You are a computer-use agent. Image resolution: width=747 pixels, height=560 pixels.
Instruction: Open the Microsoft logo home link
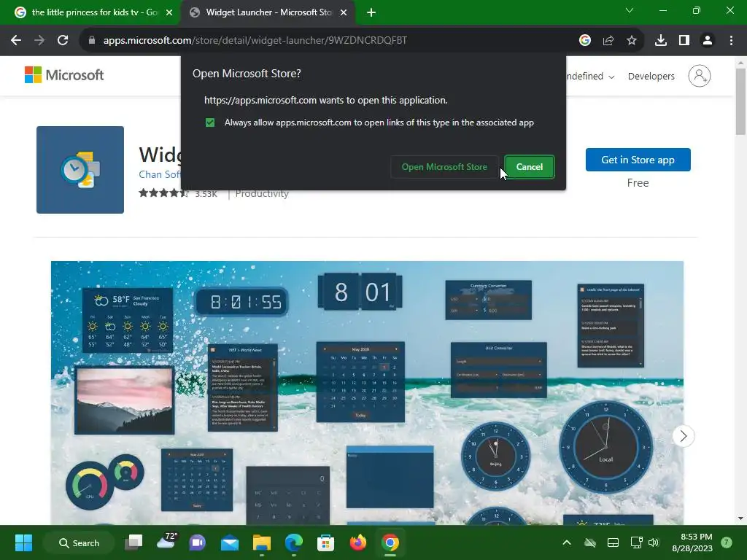click(64, 75)
